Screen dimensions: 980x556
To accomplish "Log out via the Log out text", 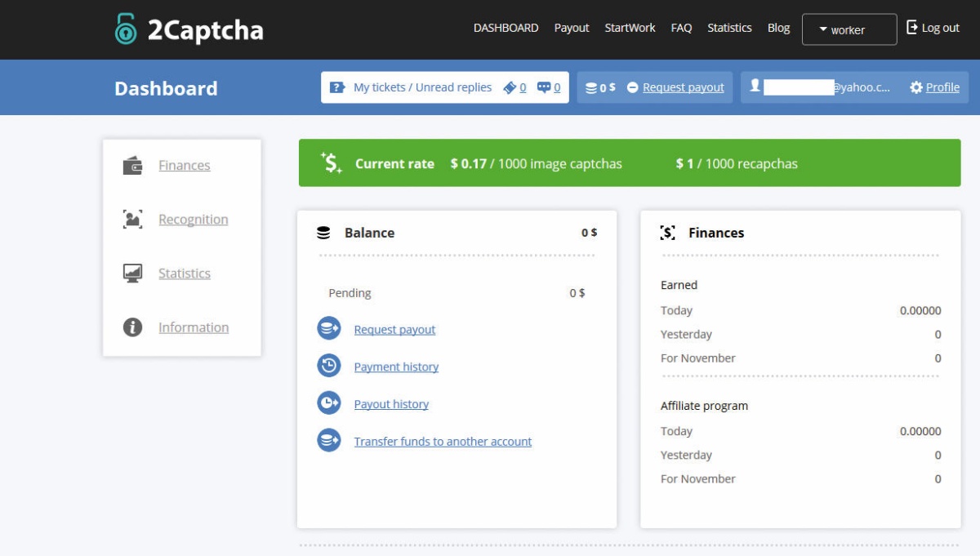I will [941, 28].
